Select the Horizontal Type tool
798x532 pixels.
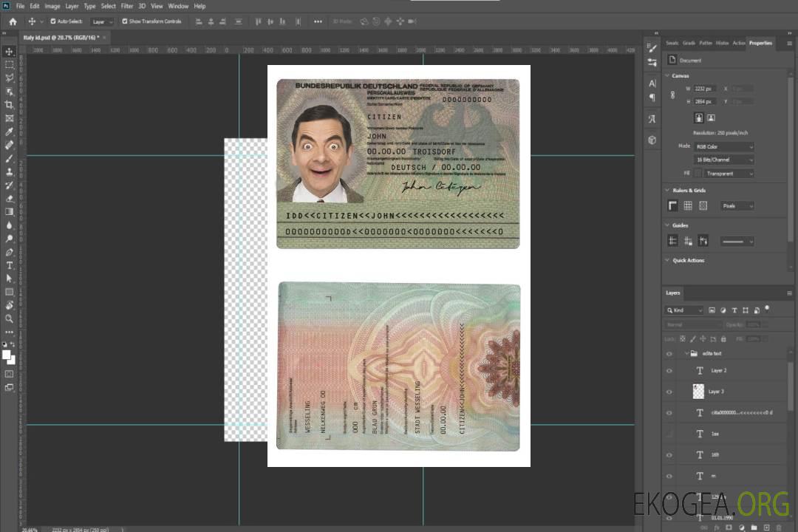pyautogui.click(x=9, y=265)
